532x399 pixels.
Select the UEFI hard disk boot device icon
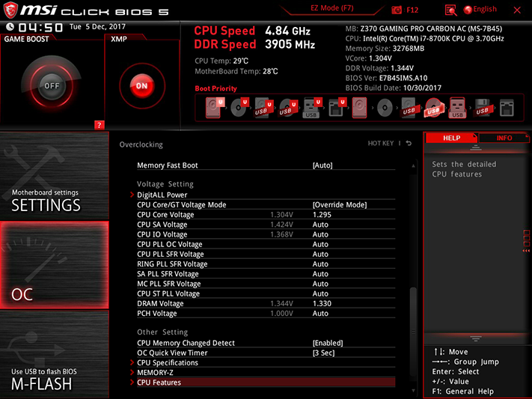pos(215,108)
